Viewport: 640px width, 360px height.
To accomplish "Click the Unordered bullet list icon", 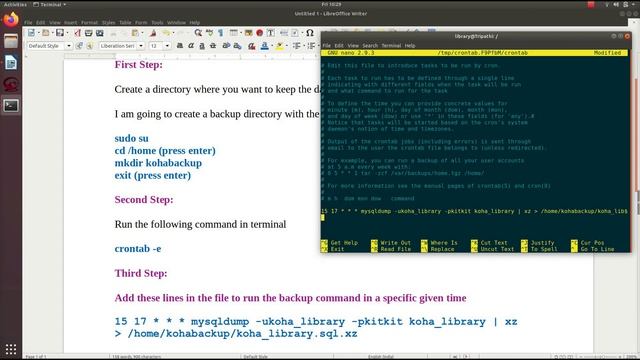I will coord(297,46).
